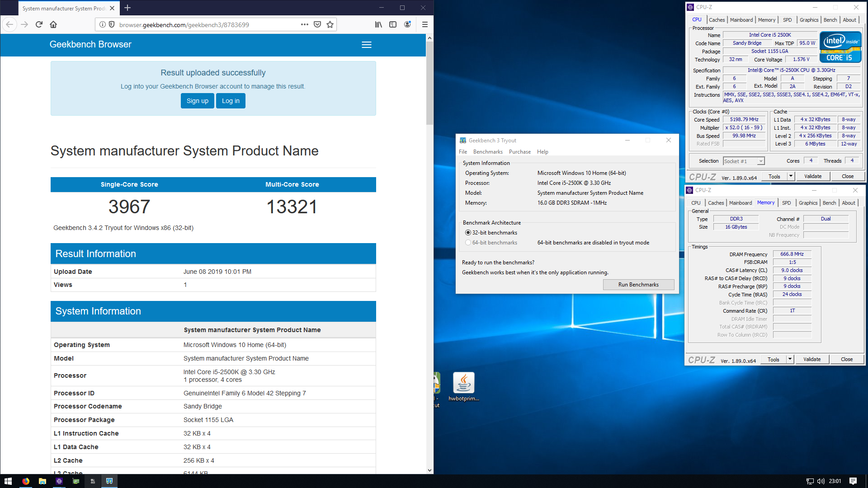Open page actions three-dot menu in address bar
This screenshot has width=868, height=488.
[305, 24]
